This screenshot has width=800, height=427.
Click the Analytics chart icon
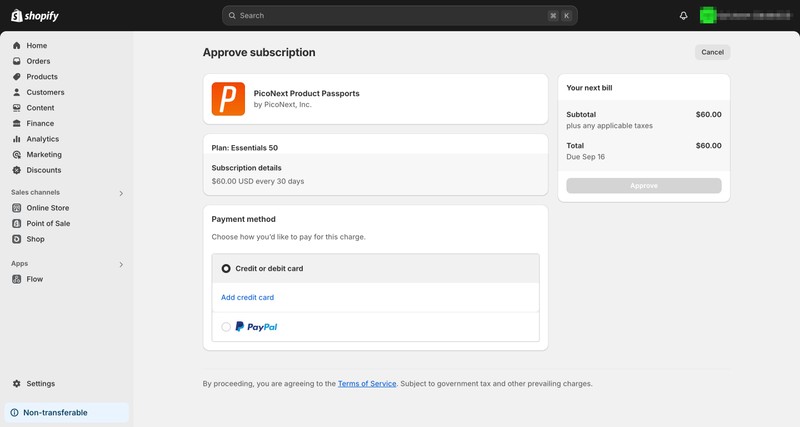pos(17,139)
